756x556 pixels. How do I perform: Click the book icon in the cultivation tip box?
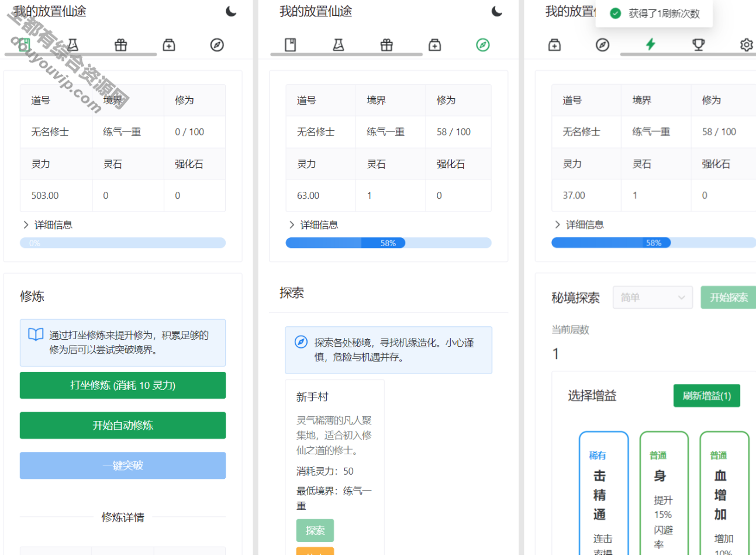point(36,334)
